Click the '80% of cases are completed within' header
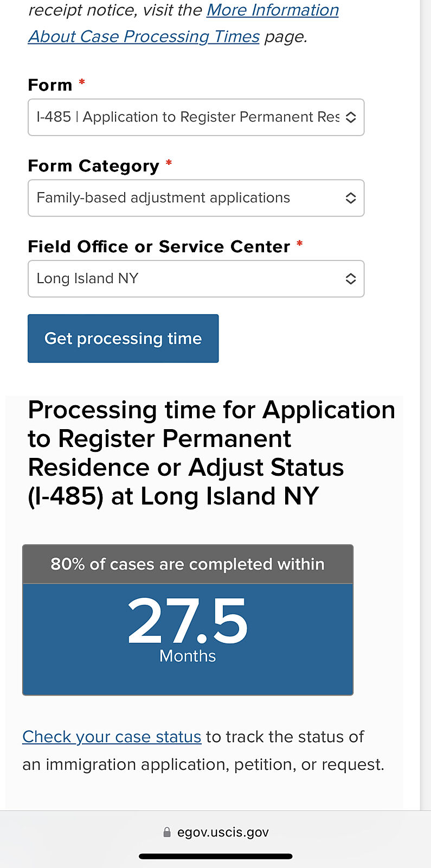Viewport: 431px width, 868px height. point(188,564)
